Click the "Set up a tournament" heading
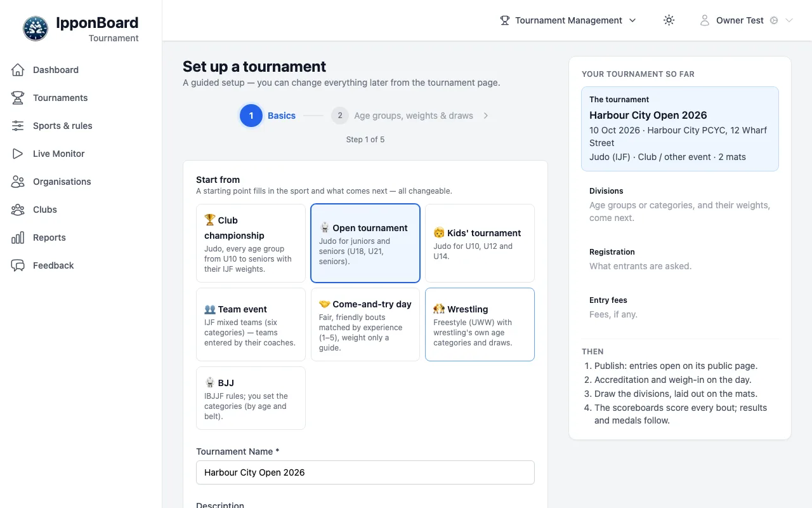 tap(254, 67)
